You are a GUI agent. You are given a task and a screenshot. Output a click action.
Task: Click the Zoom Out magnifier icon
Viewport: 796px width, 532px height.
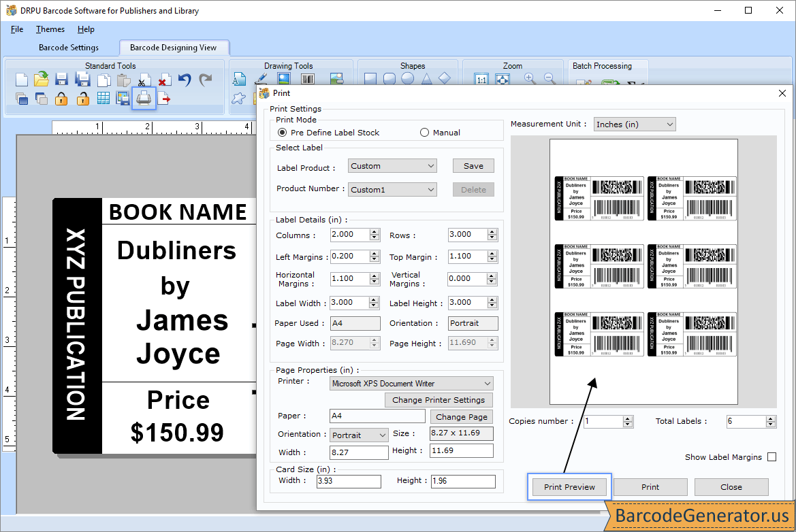[550, 79]
